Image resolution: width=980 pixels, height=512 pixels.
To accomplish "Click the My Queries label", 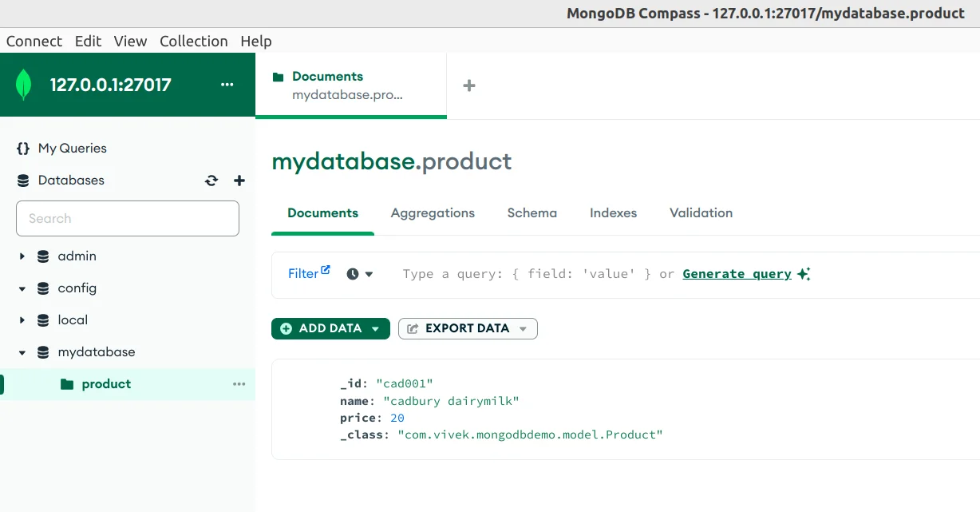I will point(72,148).
